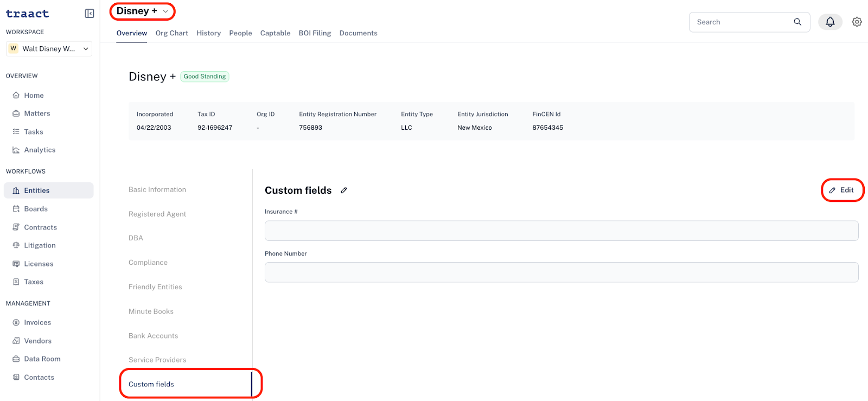The image size is (868, 401).
Task: Open notifications bell
Action: 830,22
